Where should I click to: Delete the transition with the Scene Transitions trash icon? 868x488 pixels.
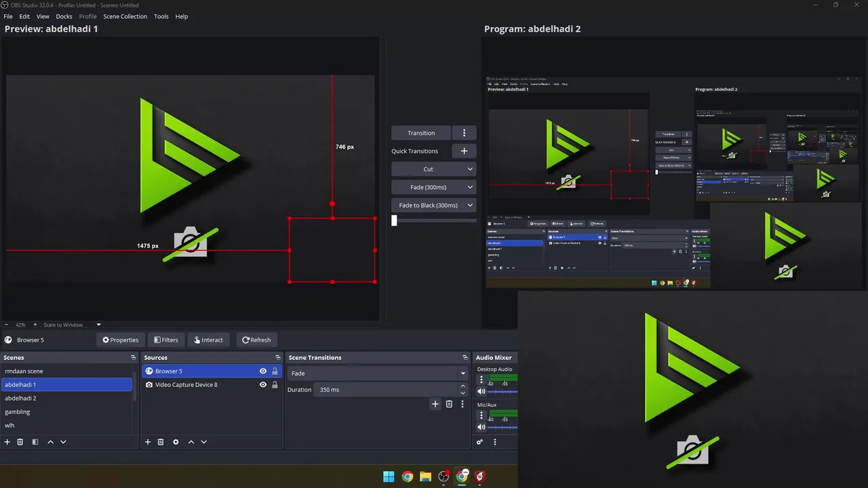click(x=449, y=404)
